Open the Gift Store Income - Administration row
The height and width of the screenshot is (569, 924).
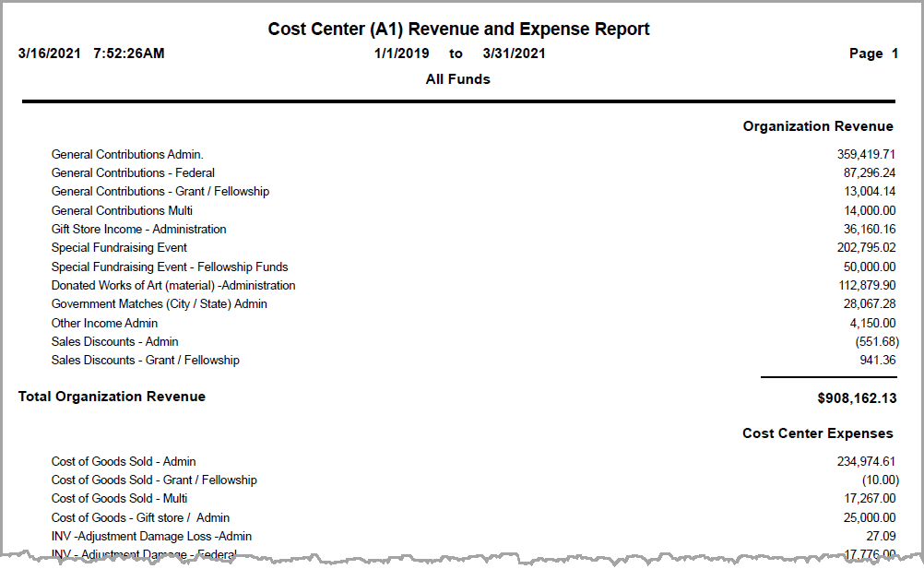[x=139, y=229]
